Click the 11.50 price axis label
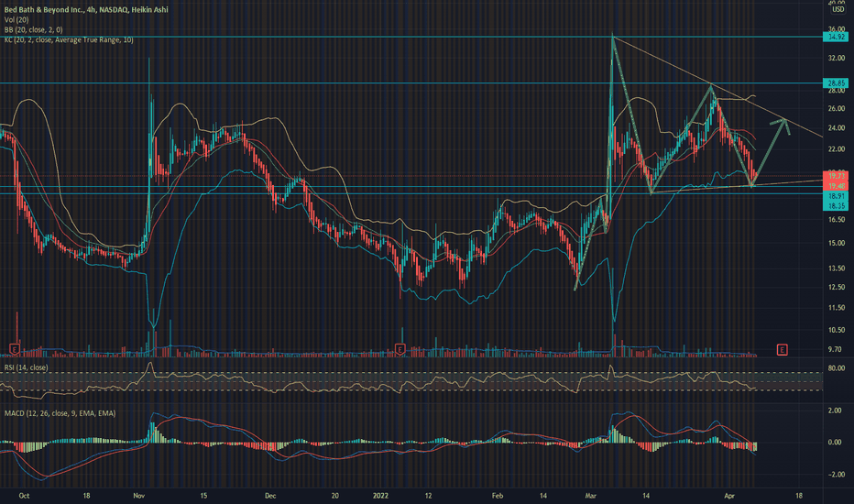854x504 pixels. (x=836, y=308)
